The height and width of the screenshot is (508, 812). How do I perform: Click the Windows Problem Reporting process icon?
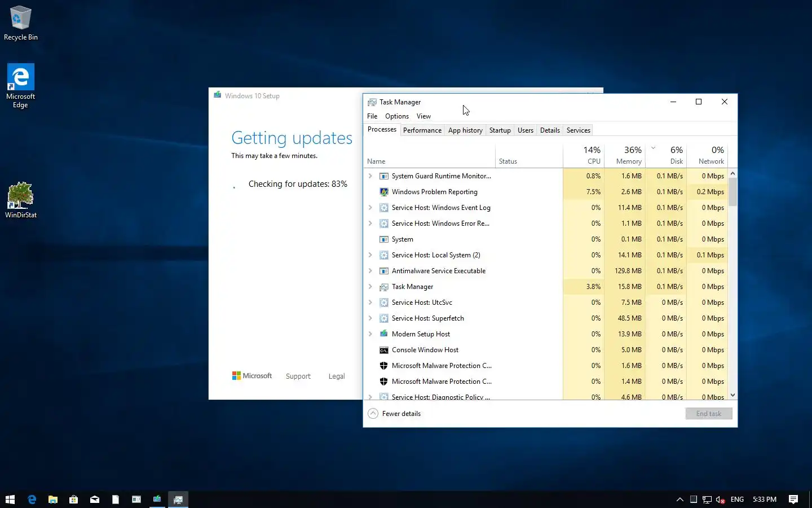[x=384, y=192]
